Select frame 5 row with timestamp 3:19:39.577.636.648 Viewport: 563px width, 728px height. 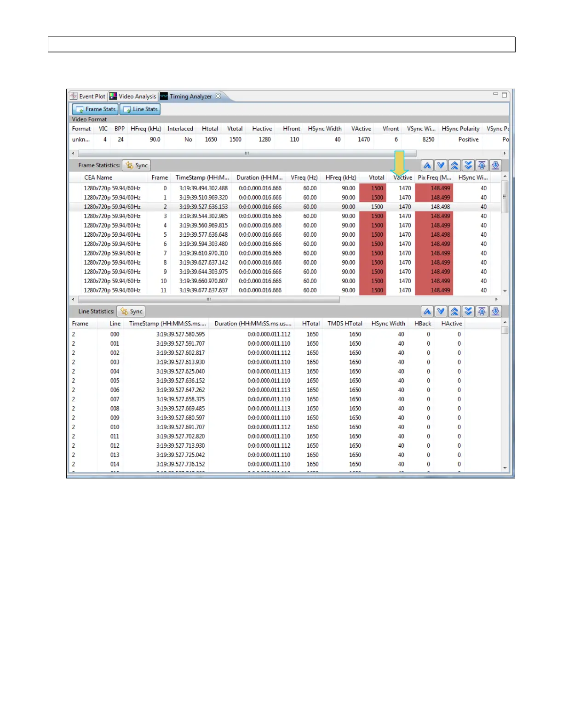click(285, 235)
